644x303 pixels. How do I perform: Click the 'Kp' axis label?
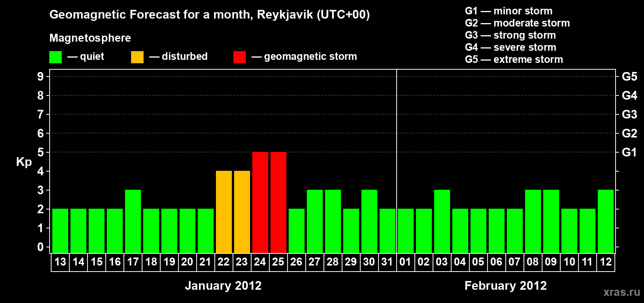[24, 162]
